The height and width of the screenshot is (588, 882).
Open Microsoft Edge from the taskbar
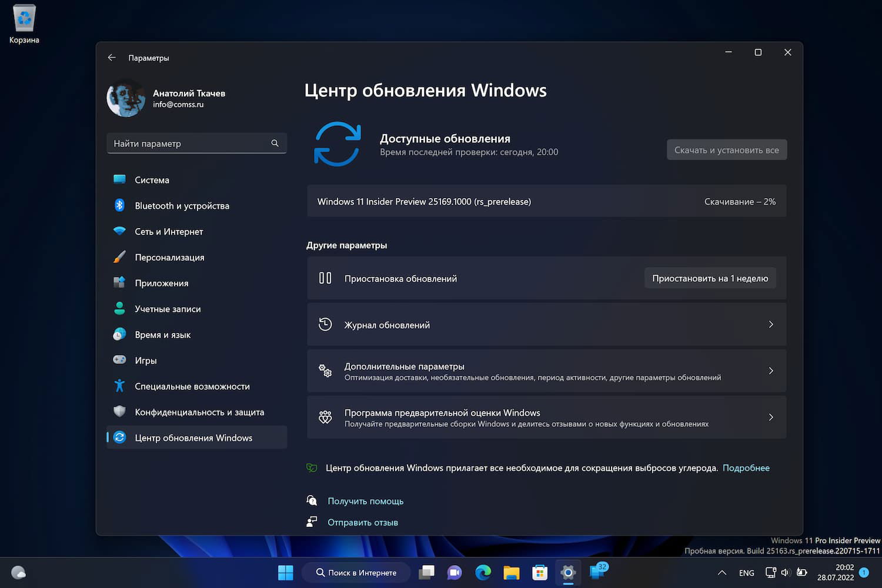(x=483, y=572)
